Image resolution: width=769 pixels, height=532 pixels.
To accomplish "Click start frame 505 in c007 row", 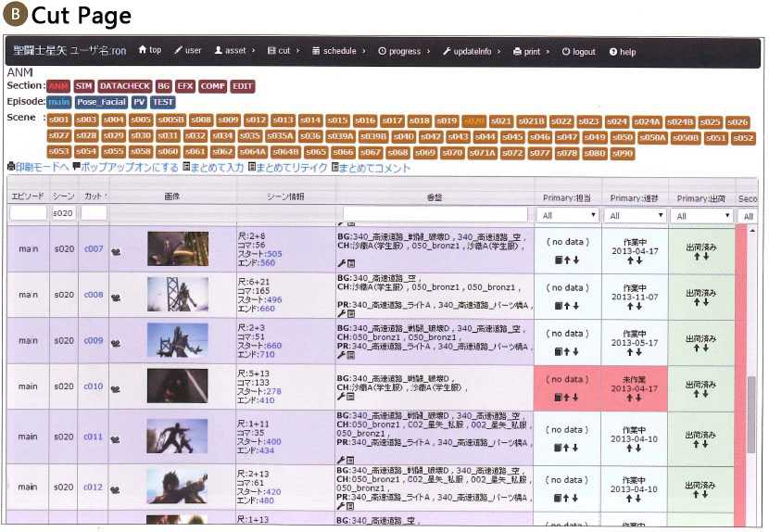I will [x=274, y=254].
